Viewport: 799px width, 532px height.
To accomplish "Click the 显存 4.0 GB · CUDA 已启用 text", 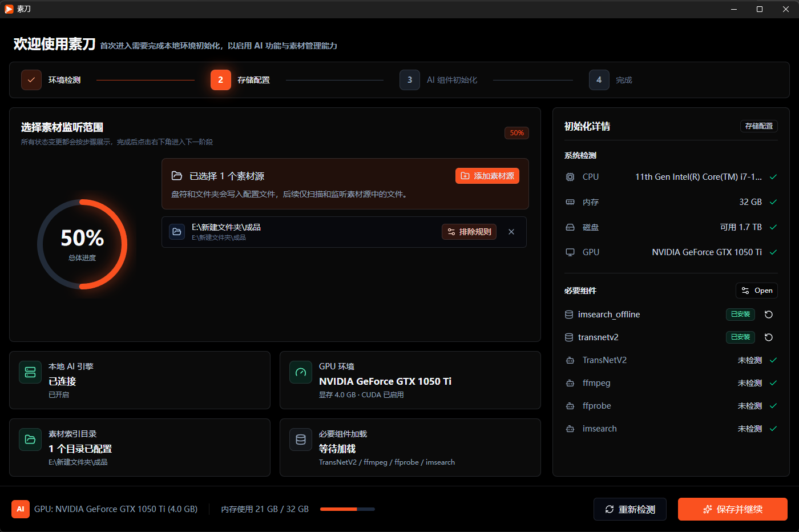I will 361,395.
